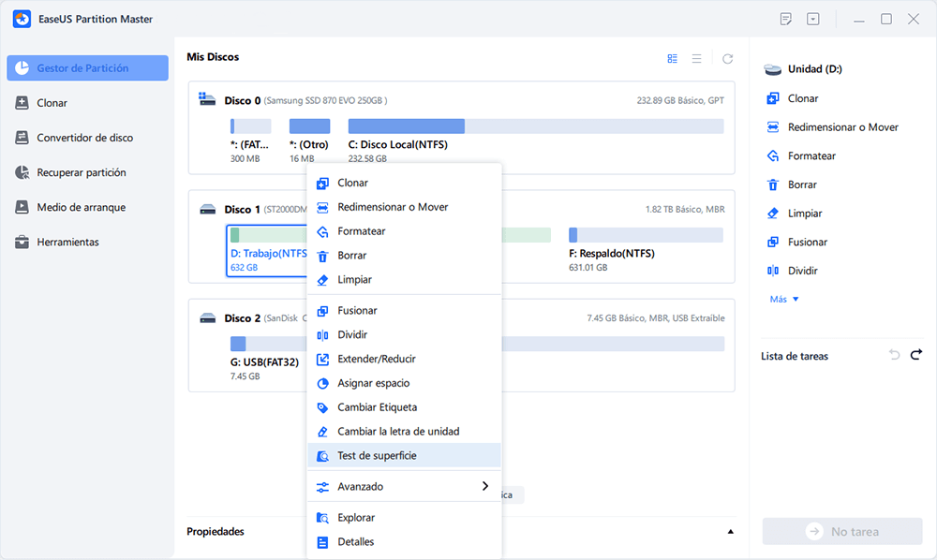The image size is (937, 560).
Task: Select the 16 MB Otro partition
Action: click(309, 126)
